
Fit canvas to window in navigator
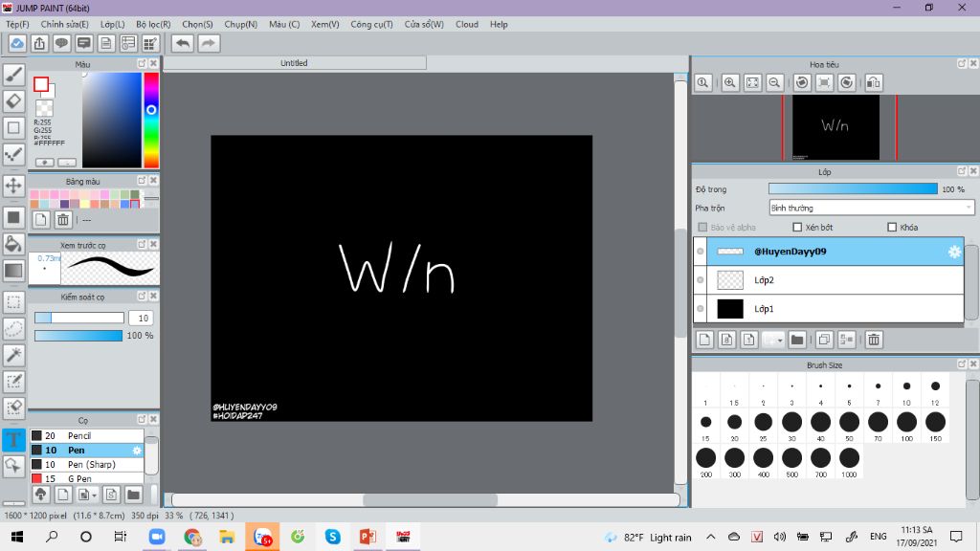coord(752,82)
